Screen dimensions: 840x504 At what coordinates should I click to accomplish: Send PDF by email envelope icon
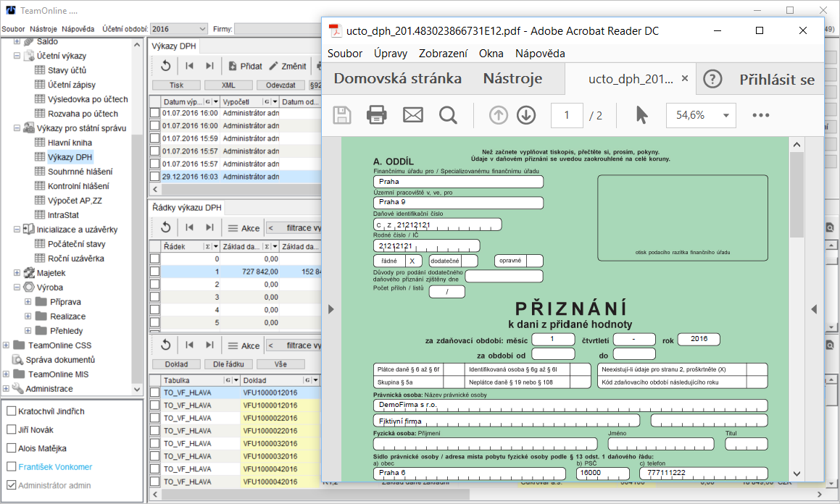click(412, 115)
